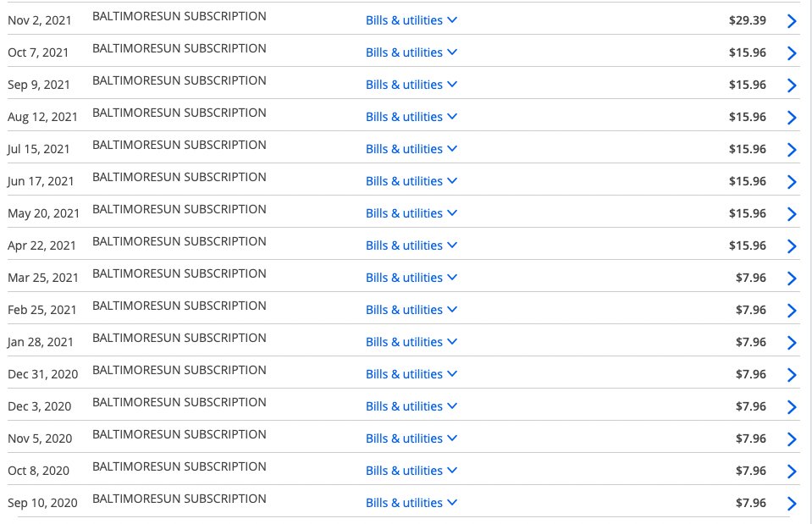Click BALTIMORESUN SUBSCRIPTION description on Apr 22, 2021 row
This screenshot has width=812, height=524.
180,241
